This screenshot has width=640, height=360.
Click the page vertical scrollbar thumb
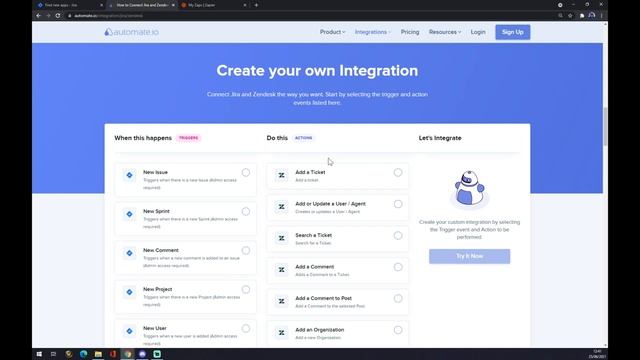point(605,126)
